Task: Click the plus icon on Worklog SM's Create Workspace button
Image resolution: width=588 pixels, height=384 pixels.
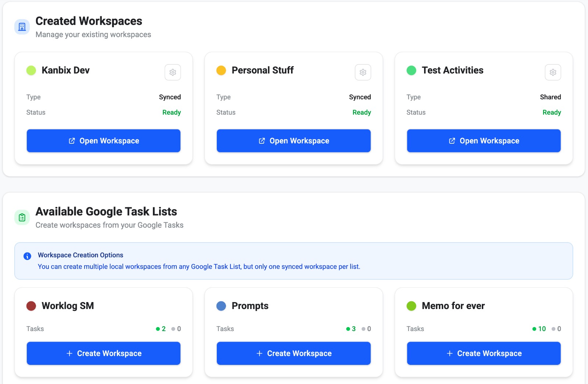Action: click(69, 353)
